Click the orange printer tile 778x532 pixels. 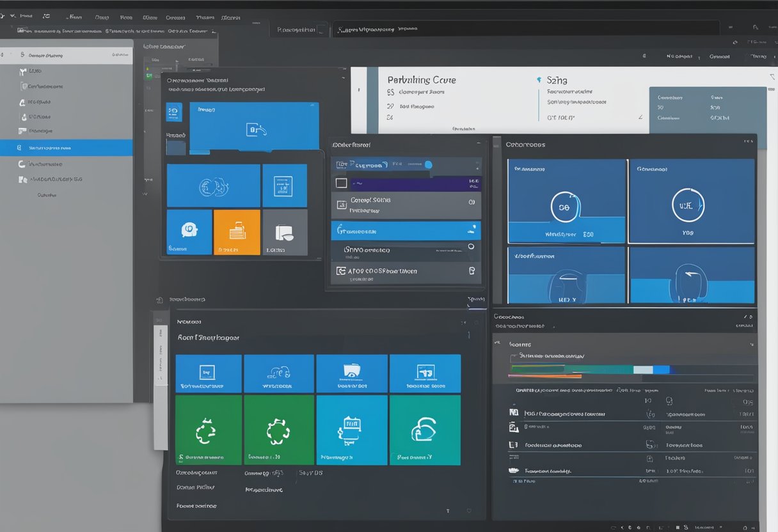[x=237, y=232]
